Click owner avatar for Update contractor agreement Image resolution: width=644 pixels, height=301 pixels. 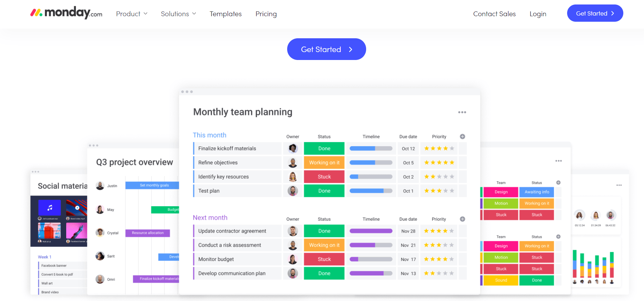[x=293, y=231]
